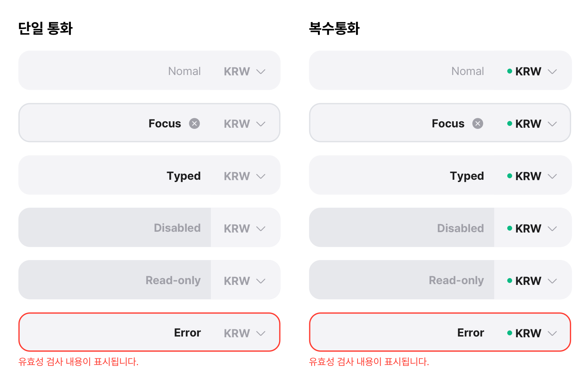Click the green dot beside KRW in multi-currency Error row
This screenshot has height=384, width=588.
(510, 333)
